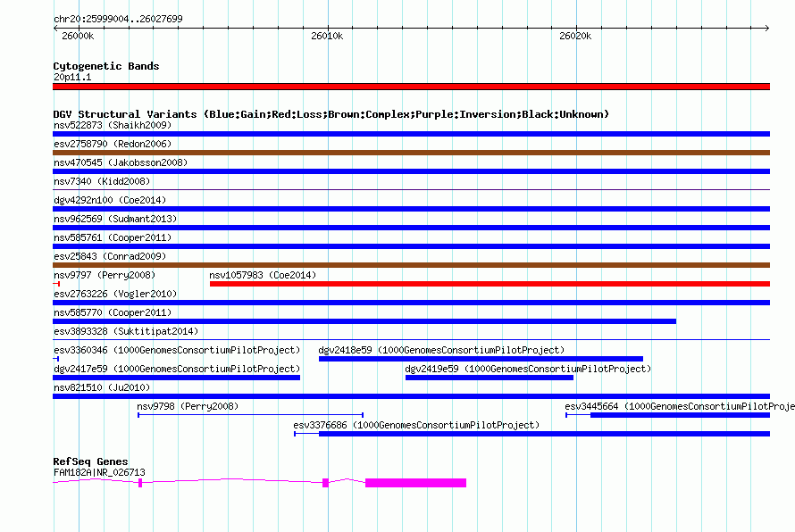Click the 26000k ruler tick label

pyautogui.click(x=78, y=36)
